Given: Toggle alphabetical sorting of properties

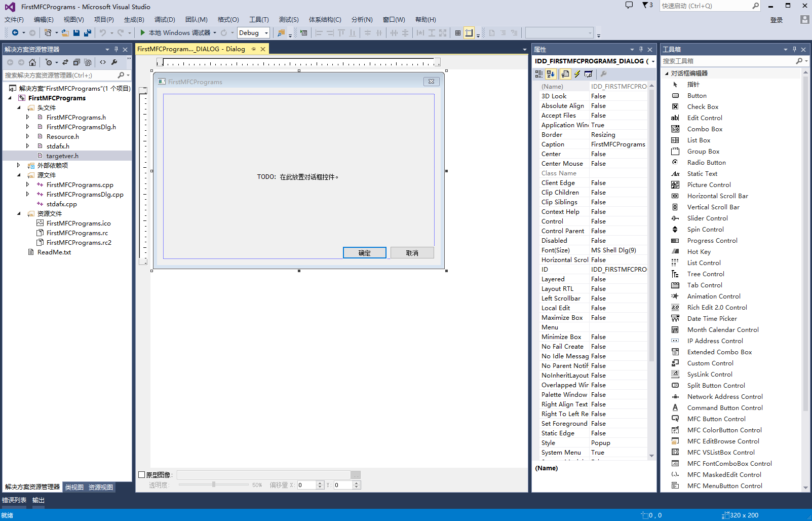Looking at the screenshot, I should tap(551, 74).
